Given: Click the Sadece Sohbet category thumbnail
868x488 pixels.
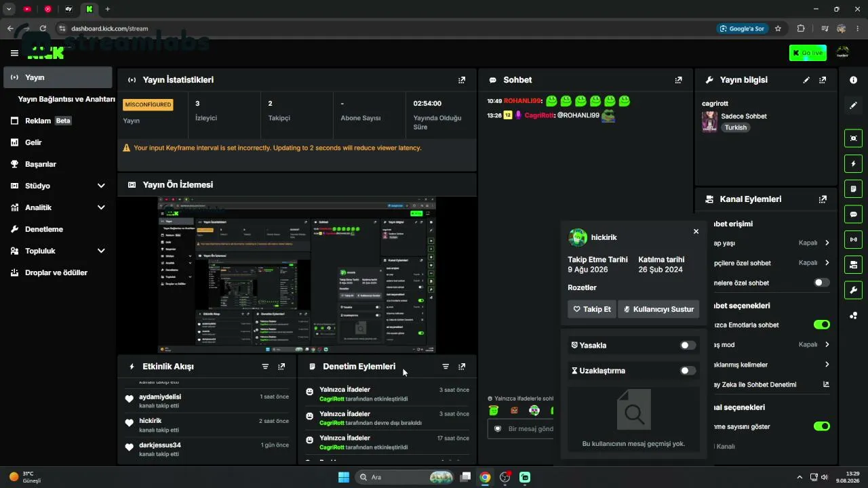Looking at the screenshot, I should 709,121.
